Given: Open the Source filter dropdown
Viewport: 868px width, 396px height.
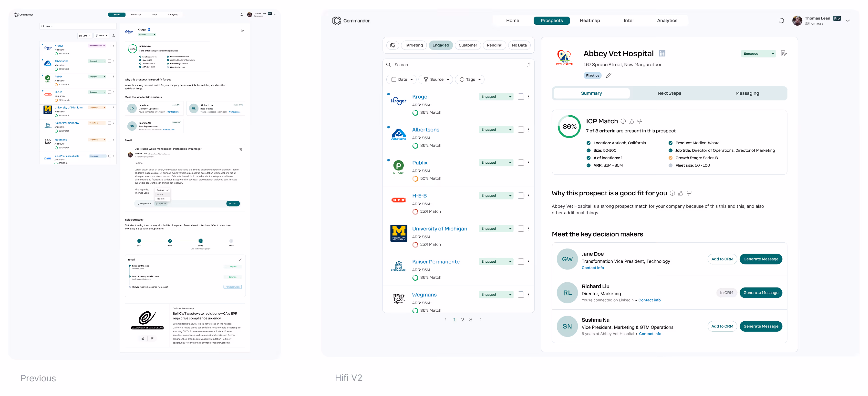Looking at the screenshot, I should pos(436,79).
